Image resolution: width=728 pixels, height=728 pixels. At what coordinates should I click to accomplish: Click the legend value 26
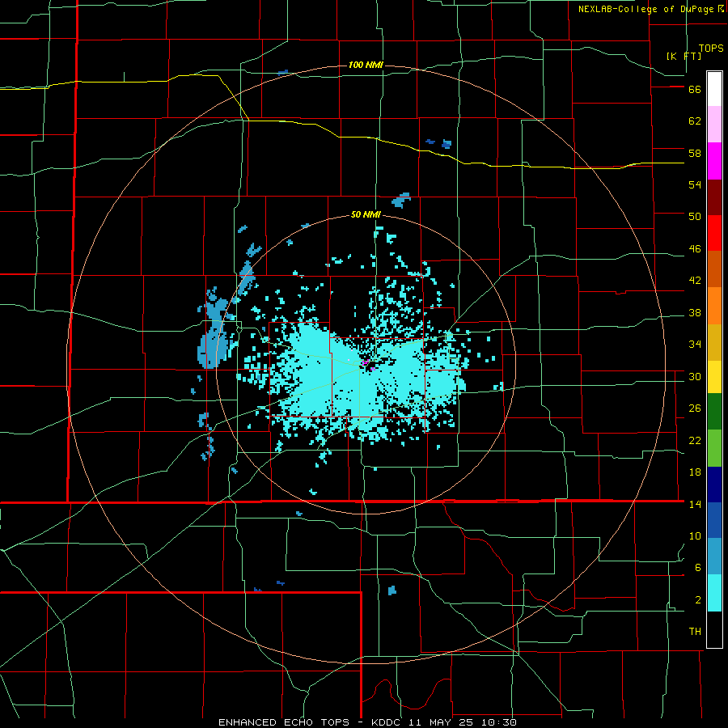[695, 408]
